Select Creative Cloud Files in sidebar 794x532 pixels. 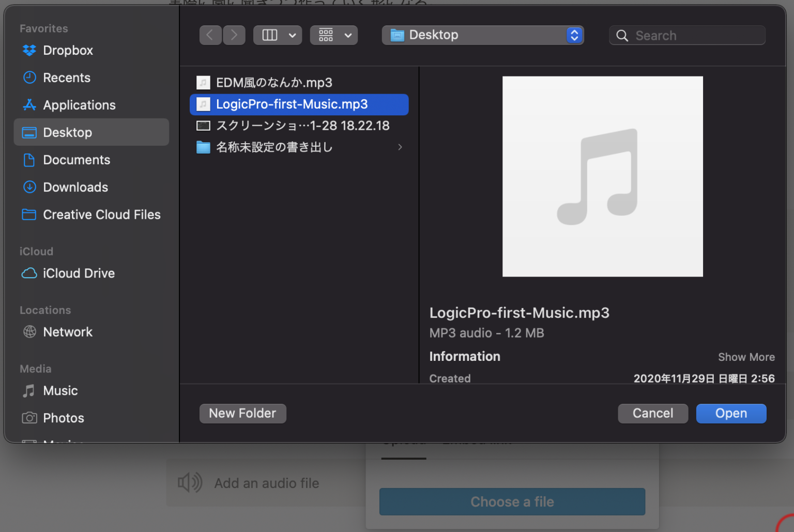[101, 215]
